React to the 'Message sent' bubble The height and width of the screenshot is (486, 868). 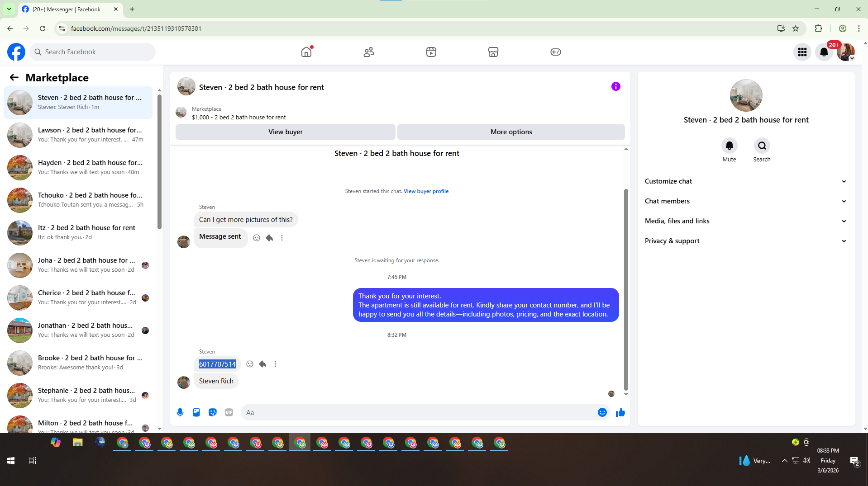coord(257,238)
